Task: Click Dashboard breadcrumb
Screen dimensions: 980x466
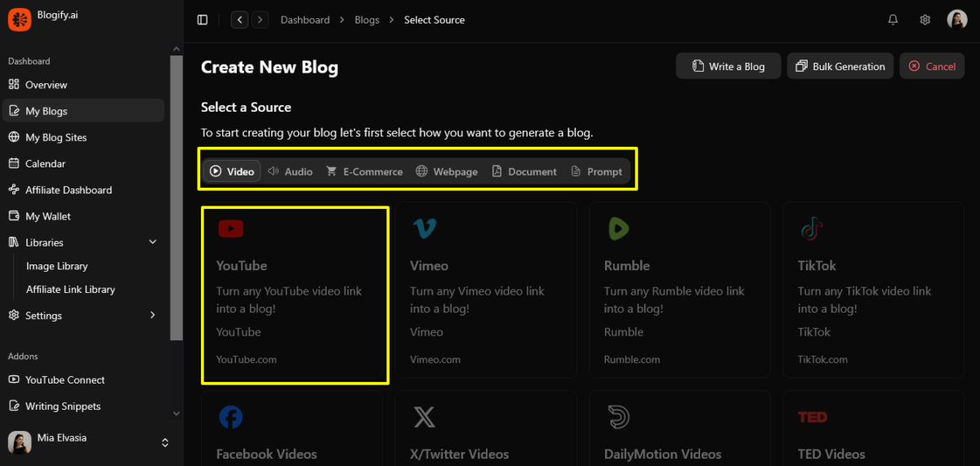Action: point(305,20)
